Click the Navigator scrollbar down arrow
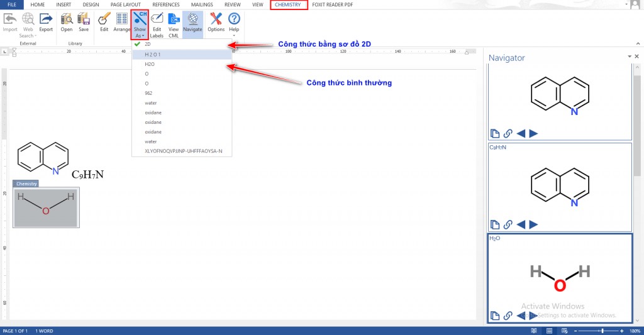 click(637, 321)
